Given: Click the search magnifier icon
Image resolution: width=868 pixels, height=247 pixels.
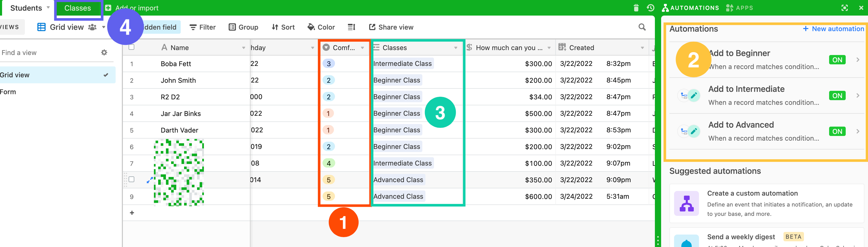Looking at the screenshot, I should click(x=642, y=27).
